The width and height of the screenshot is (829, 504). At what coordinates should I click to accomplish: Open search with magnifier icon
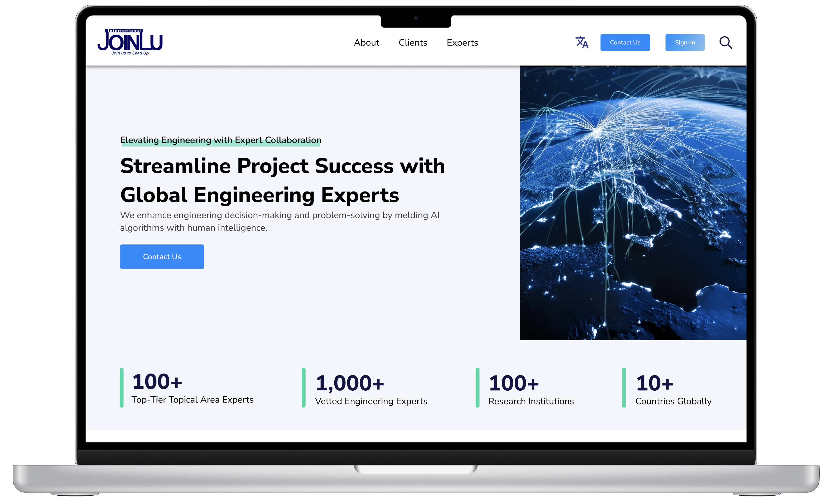tap(725, 43)
